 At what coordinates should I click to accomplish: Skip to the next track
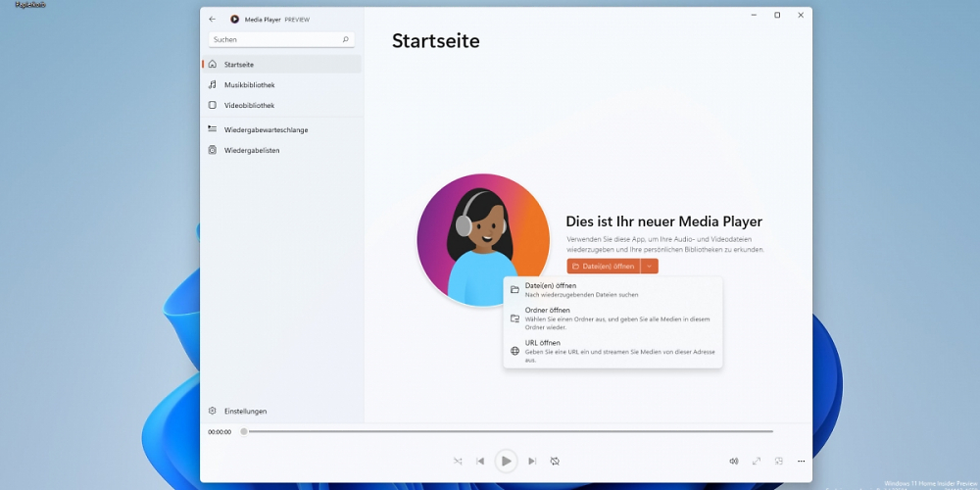click(532, 462)
